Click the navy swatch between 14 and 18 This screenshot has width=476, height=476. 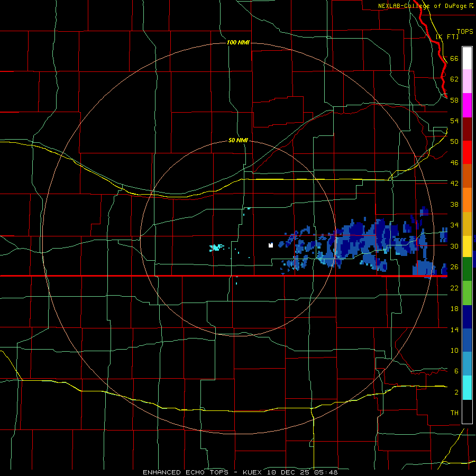pos(467,317)
